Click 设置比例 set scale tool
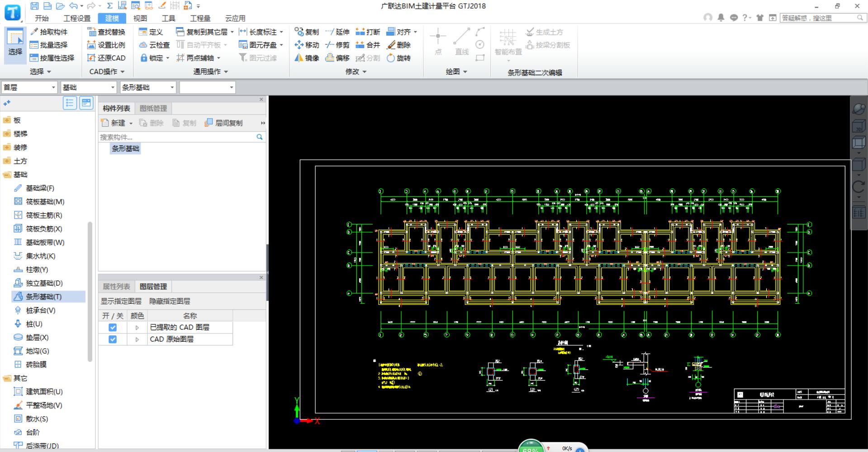 [x=106, y=45]
